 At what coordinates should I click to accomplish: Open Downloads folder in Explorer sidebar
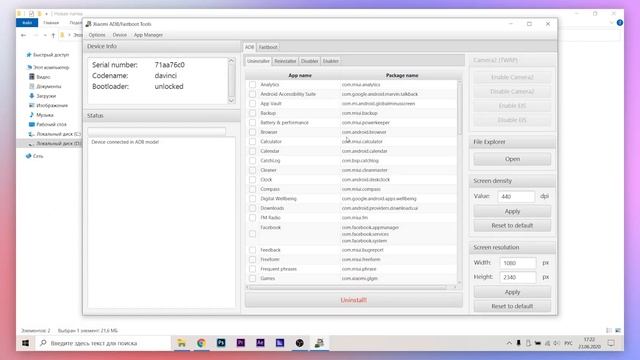pos(42,96)
